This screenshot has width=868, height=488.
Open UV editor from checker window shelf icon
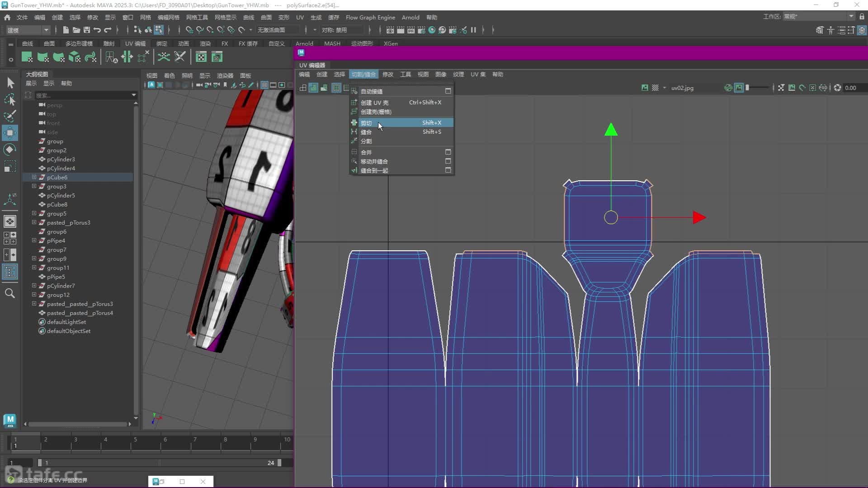click(201, 57)
